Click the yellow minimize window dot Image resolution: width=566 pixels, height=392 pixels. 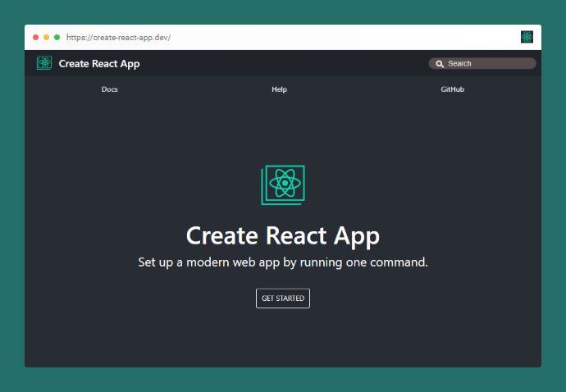(x=46, y=37)
